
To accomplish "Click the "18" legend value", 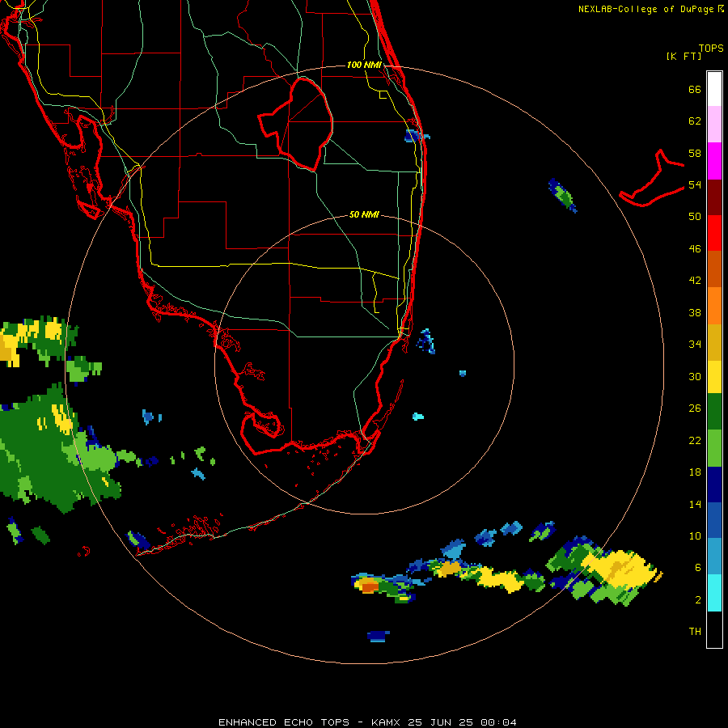I will [695, 472].
